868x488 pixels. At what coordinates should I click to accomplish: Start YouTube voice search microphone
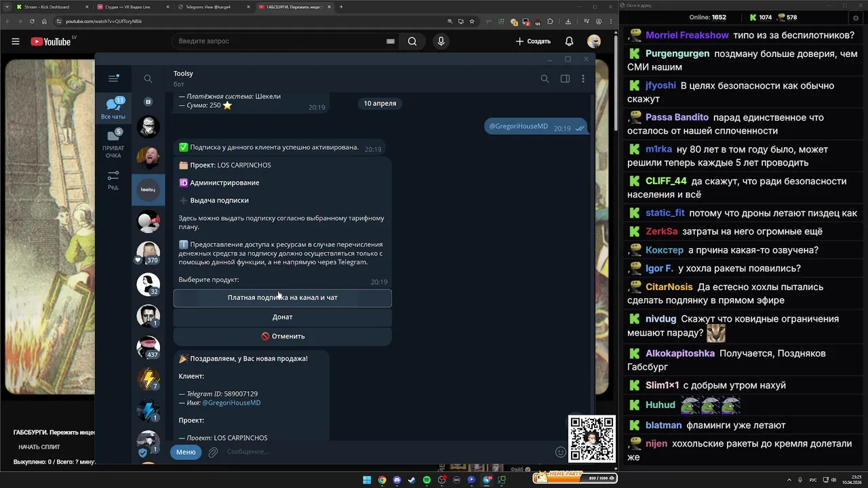441,41
